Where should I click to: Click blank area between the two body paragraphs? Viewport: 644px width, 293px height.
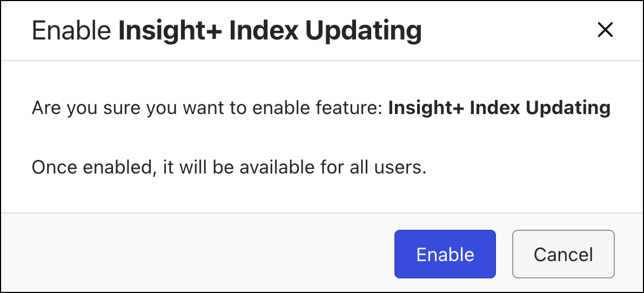(270, 138)
